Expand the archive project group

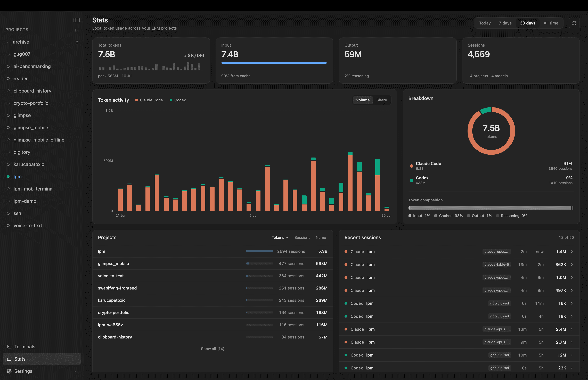coord(42,42)
